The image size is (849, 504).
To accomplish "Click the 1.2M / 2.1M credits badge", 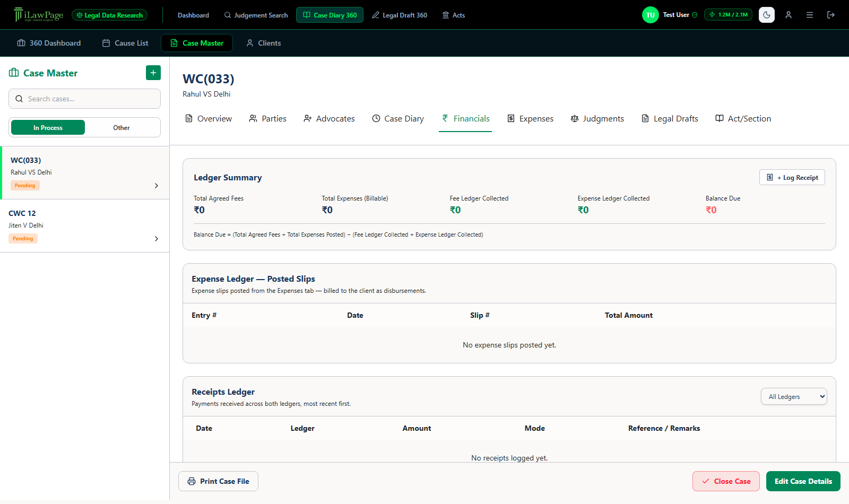I will [x=728, y=15].
